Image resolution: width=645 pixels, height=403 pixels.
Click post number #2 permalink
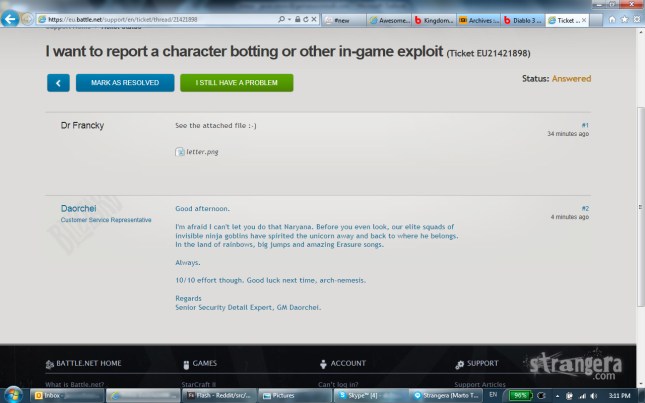pyautogui.click(x=584, y=208)
